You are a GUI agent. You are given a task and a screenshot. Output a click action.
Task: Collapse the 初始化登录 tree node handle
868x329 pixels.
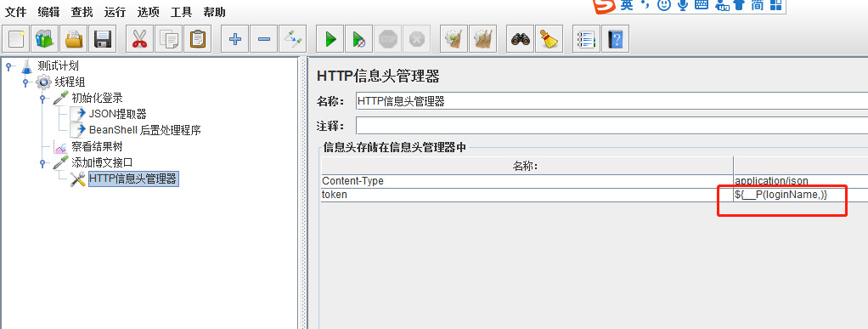(42, 99)
